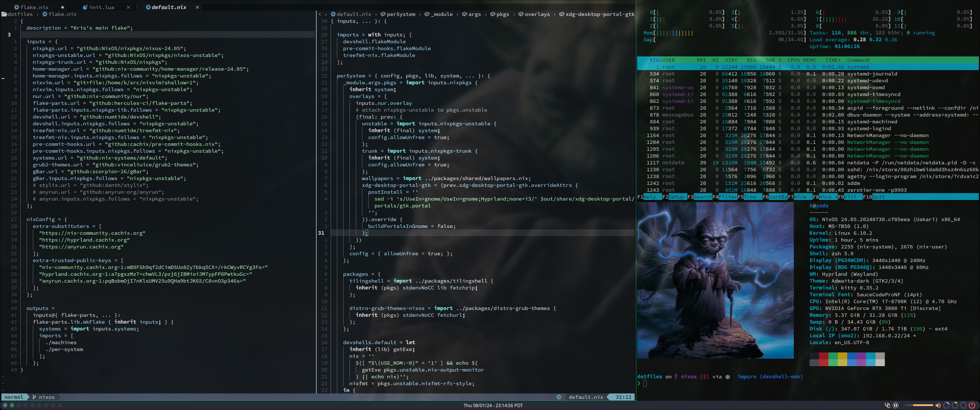Click the tray icon left of 1Password
The image size is (980, 410).
click(x=888, y=405)
